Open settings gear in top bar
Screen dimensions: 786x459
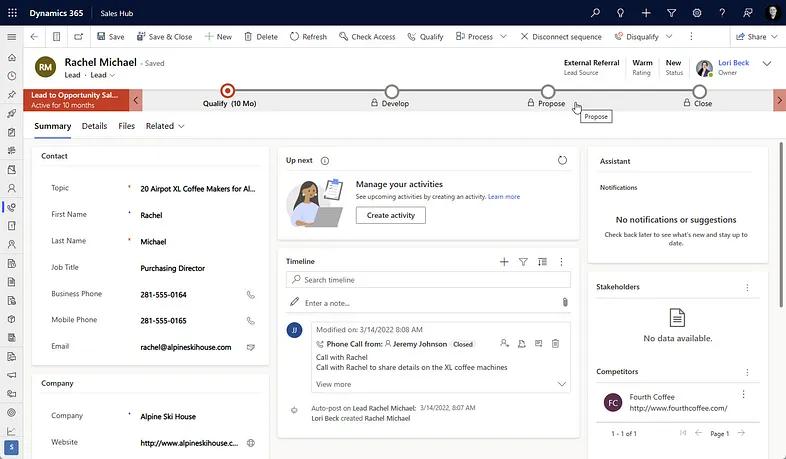(x=697, y=13)
